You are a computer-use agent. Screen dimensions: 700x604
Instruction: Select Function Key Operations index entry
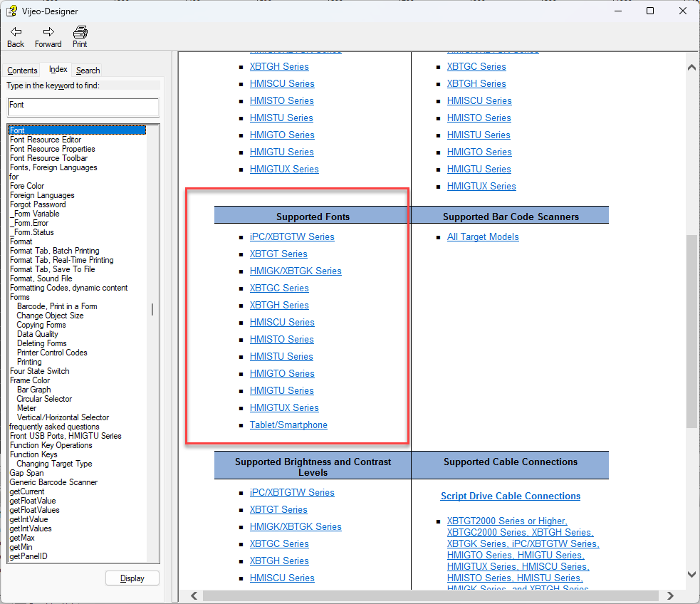click(x=51, y=445)
